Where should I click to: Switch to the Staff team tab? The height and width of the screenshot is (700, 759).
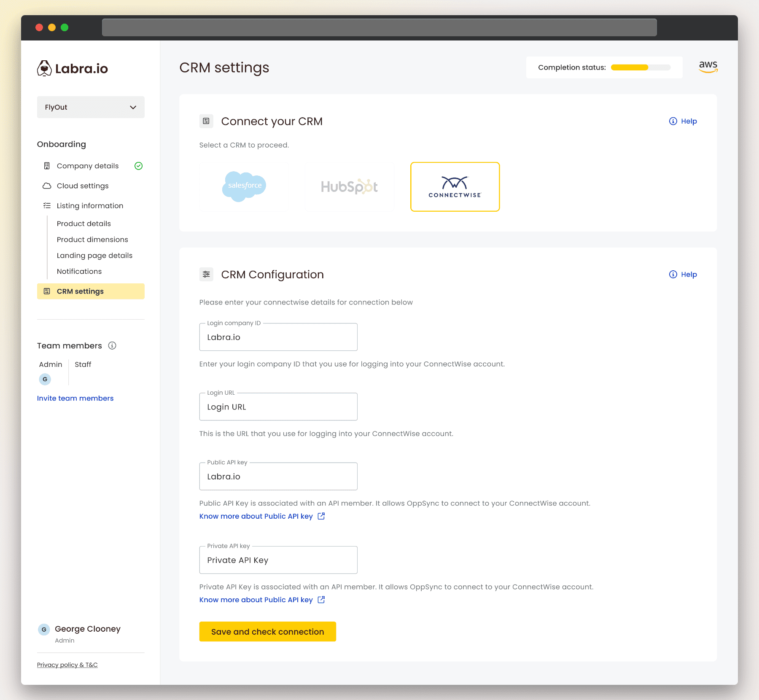[83, 364]
